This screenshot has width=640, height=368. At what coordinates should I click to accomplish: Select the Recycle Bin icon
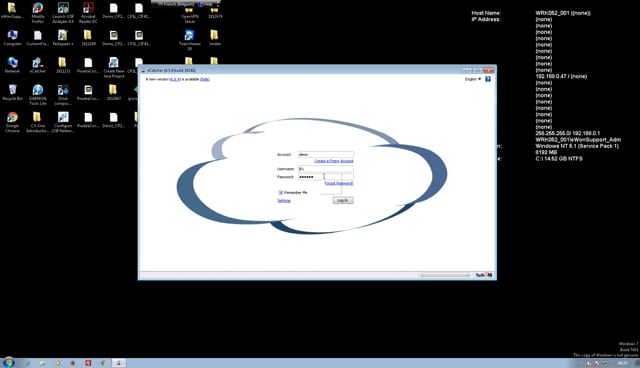click(x=12, y=93)
